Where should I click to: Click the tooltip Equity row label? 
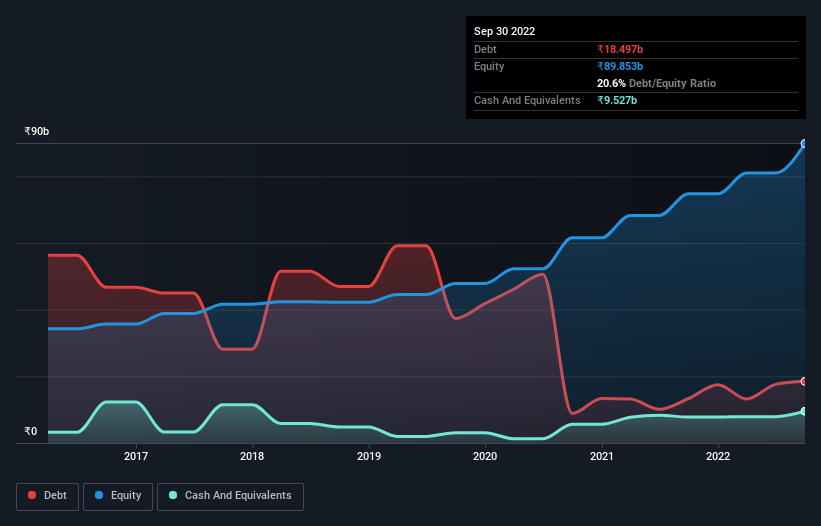click(489, 66)
